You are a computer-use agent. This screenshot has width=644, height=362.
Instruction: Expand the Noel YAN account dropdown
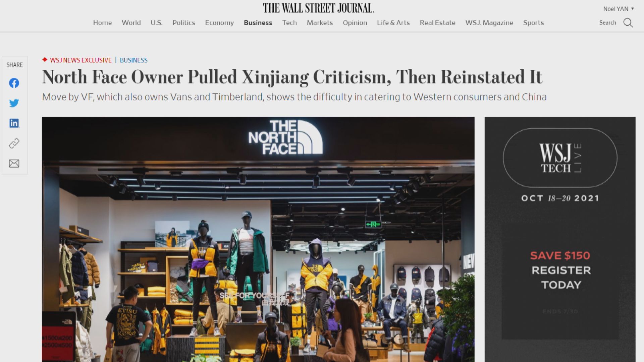point(619,9)
